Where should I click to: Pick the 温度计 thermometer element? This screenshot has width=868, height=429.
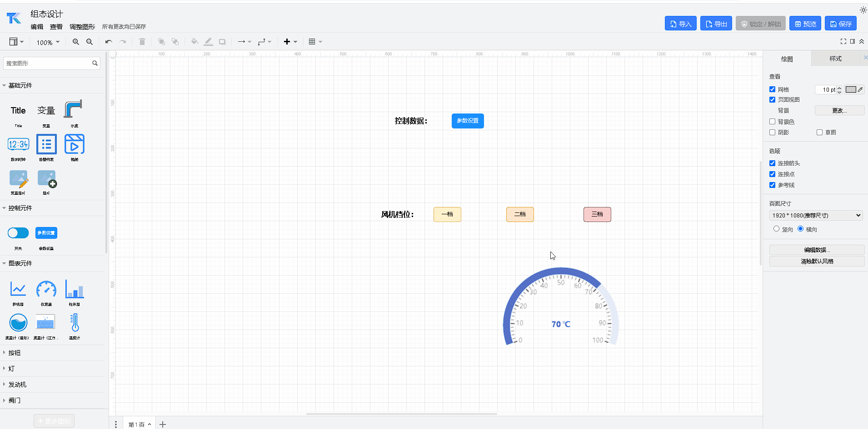(x=75, y=323)
